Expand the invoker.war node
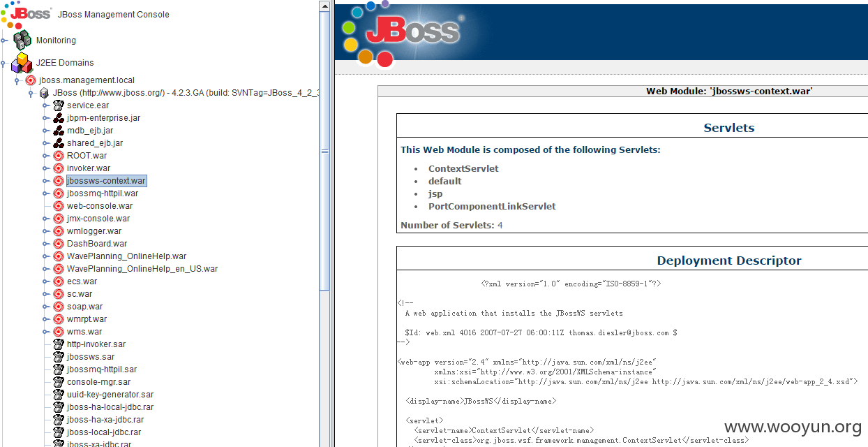 click(45, 168)
